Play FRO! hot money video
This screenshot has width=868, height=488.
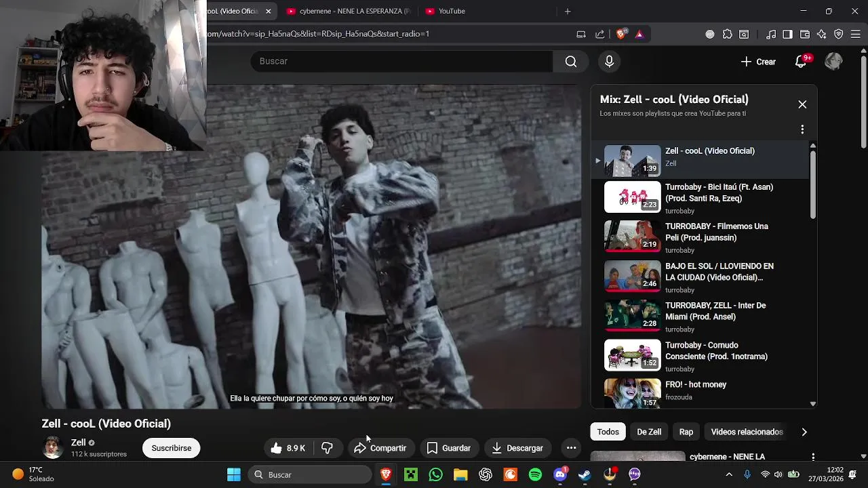701,393
